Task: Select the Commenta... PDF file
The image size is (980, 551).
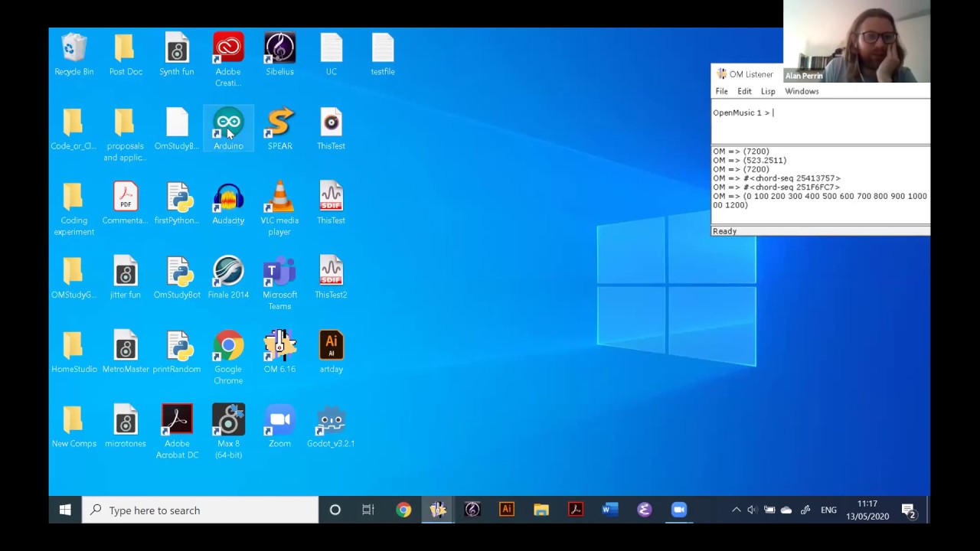Action: click(126, 202)
